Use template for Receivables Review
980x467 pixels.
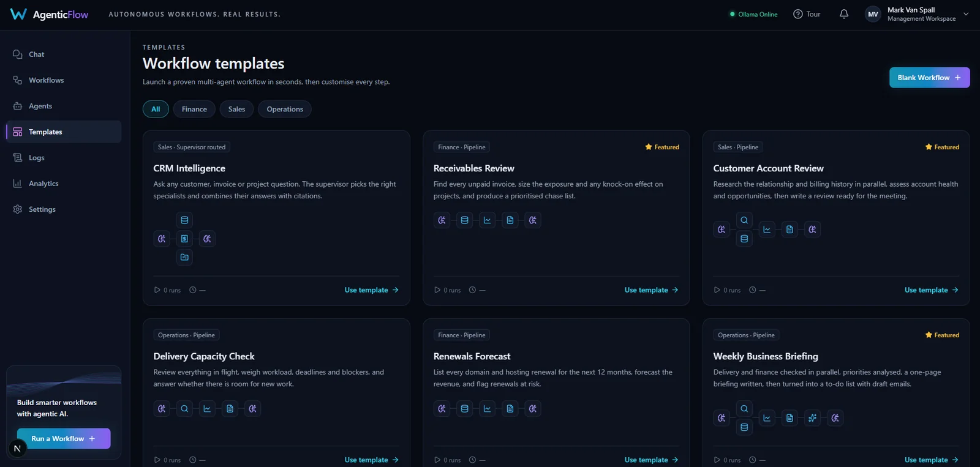click(x=652, y=290)
